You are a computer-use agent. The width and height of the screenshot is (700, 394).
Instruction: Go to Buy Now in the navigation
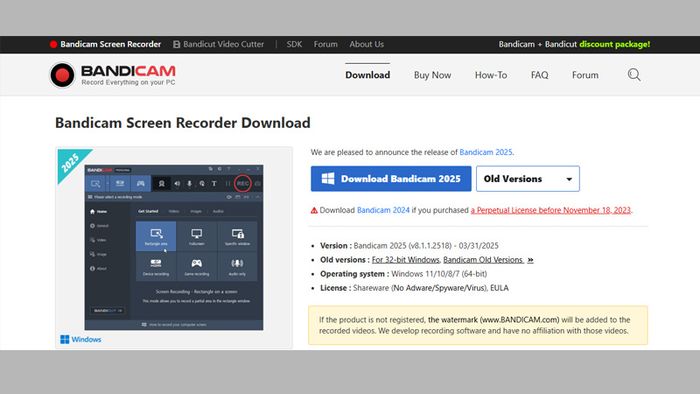[432, 75]
